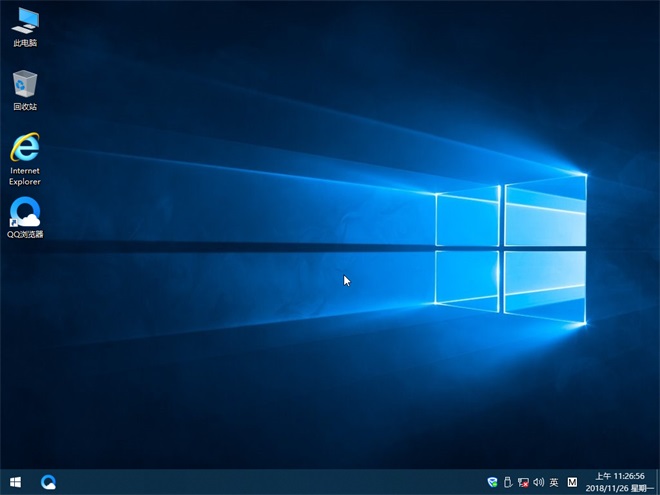Click the M input method tray icon
The height and width of the screenshot is (495, 660).
tap(573, 482)
